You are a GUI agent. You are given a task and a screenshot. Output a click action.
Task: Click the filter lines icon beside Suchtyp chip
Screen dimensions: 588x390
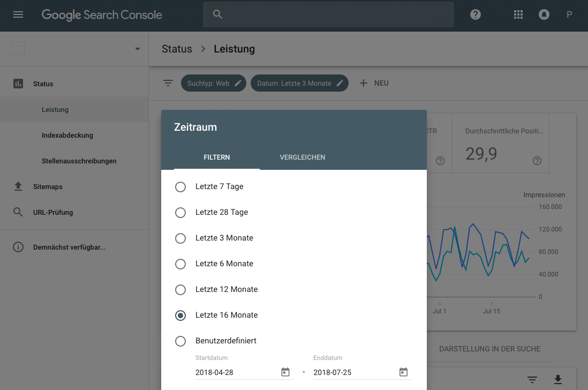(168, 83)
